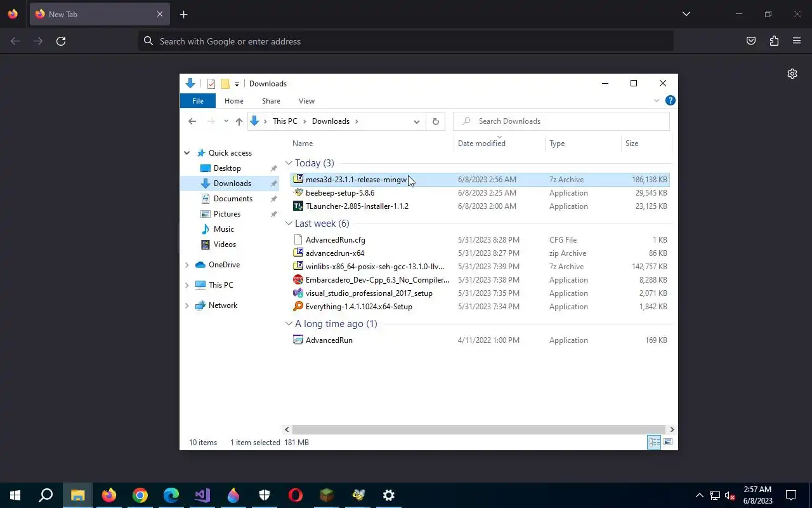
Task: Click network status tray icon
Action: tap(714, 495)
